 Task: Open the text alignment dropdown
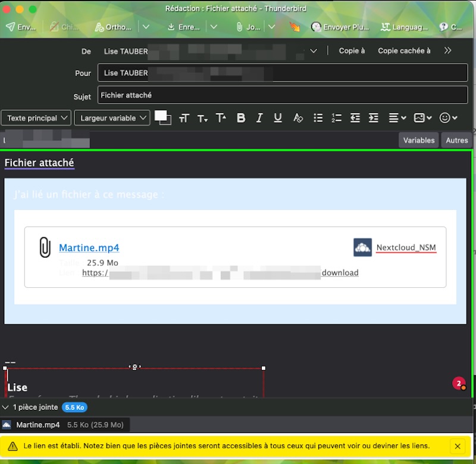(397, 118)
